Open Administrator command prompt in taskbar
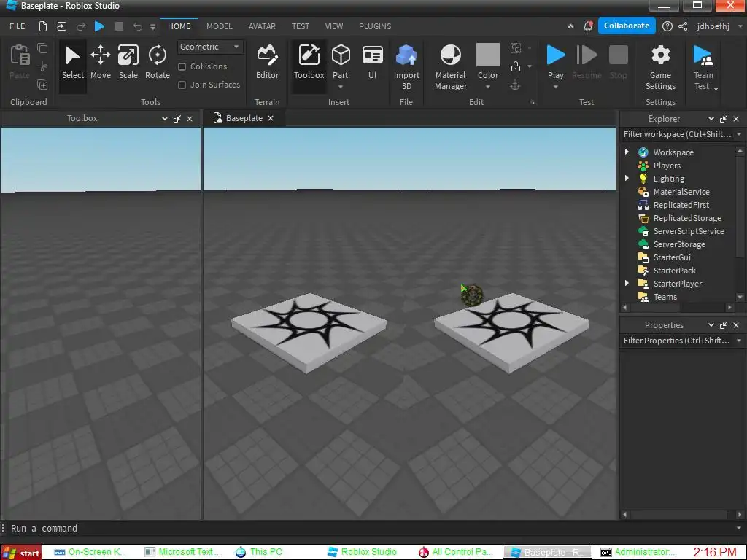Viewport: 747px width, 560px height. [x=638, y=553]
